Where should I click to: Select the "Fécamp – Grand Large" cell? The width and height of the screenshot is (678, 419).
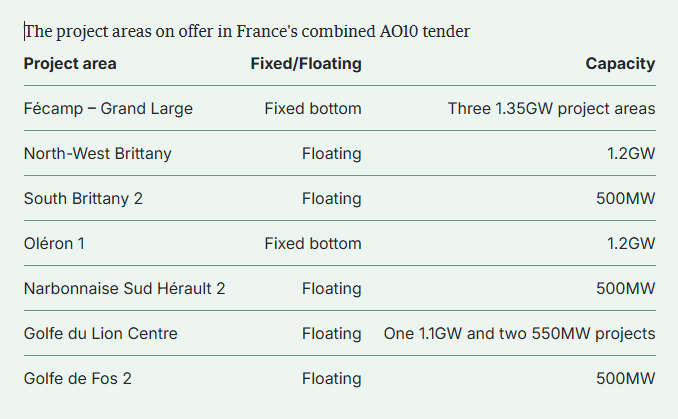pos(108,108)
